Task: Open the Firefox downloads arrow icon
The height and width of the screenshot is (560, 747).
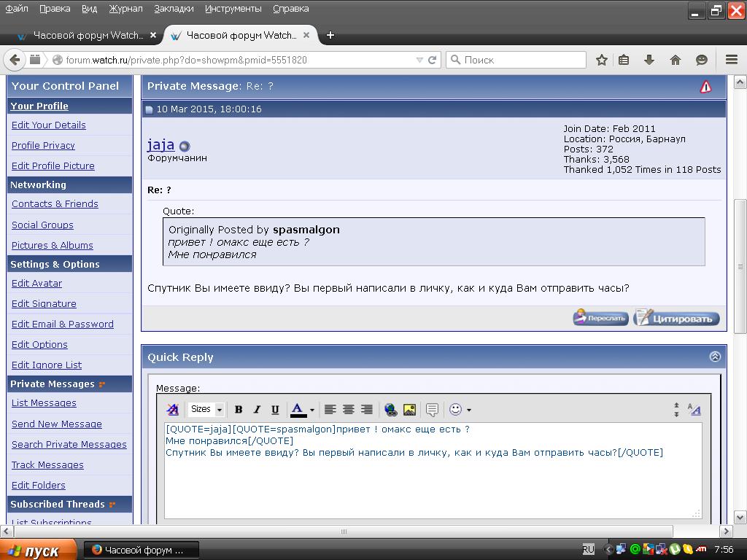Action: 649,60
